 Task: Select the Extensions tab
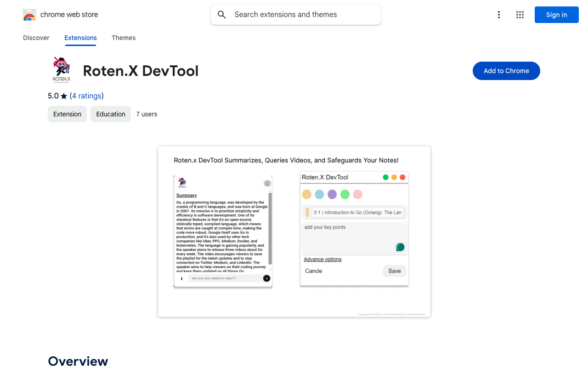80,38
